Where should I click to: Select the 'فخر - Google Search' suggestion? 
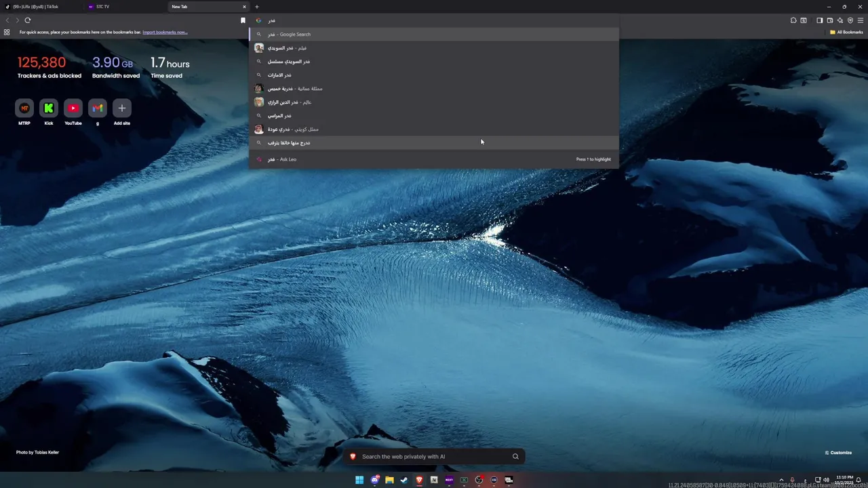click(x=434, y=34)
